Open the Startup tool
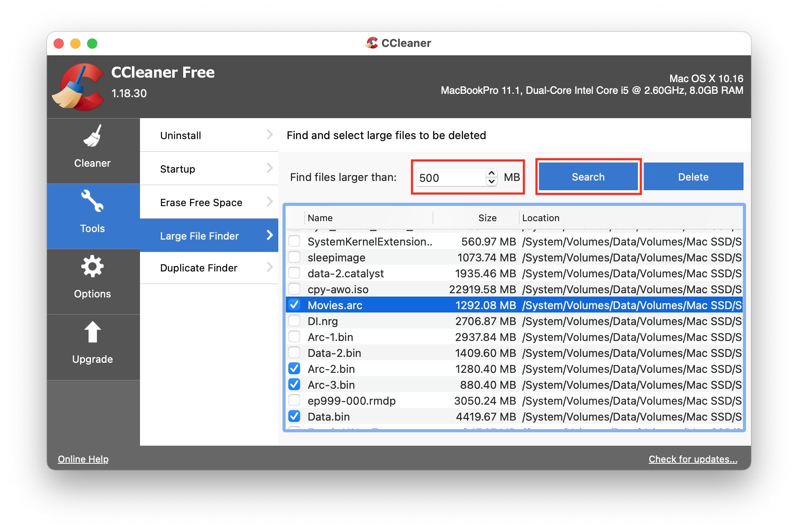This screenshot has height=532, width=798. click(x=209, y=168)
